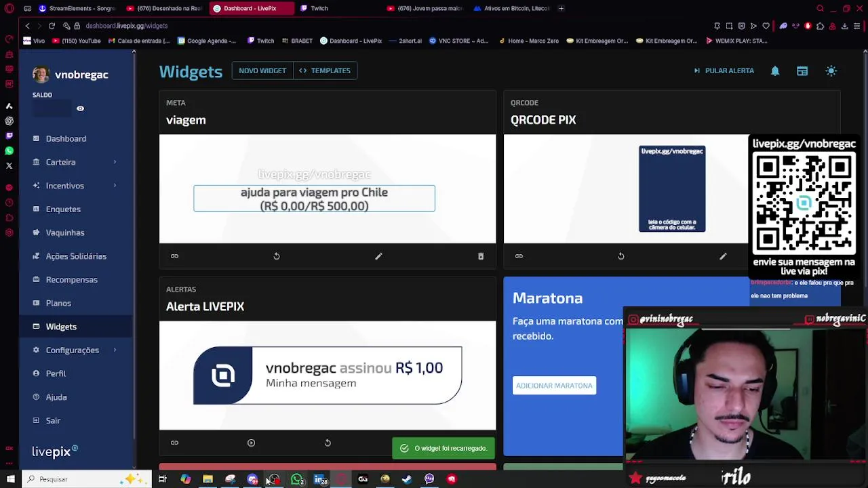Play test alert for Alerta LIVEPIX
This screenshot has width=868, height=488.
pyautogui.click(x=251, y=443)
